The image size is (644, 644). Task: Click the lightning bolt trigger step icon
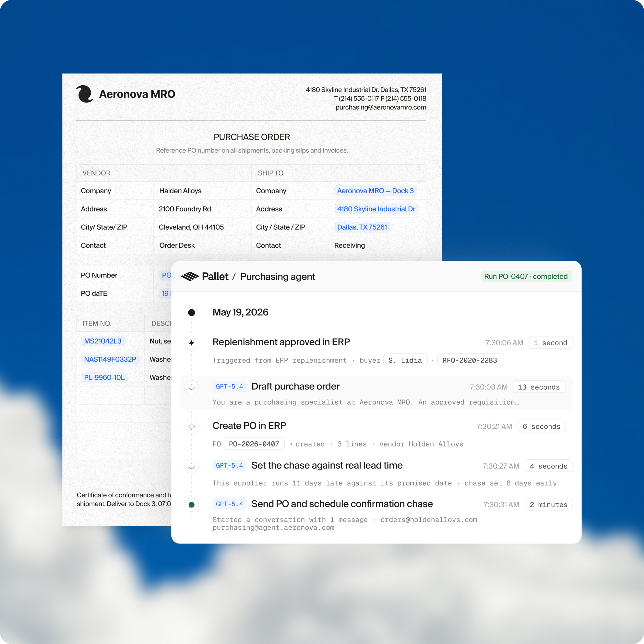click(192, 343)
